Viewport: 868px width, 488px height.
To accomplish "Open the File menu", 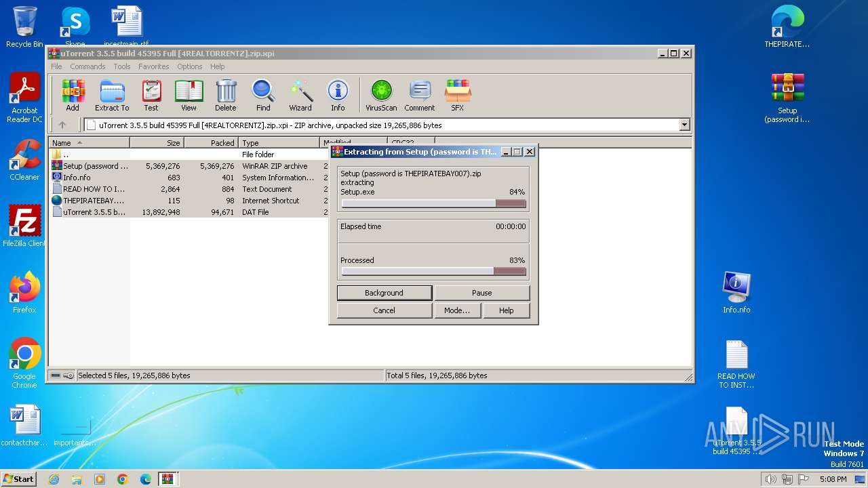I will pos(56,66).
